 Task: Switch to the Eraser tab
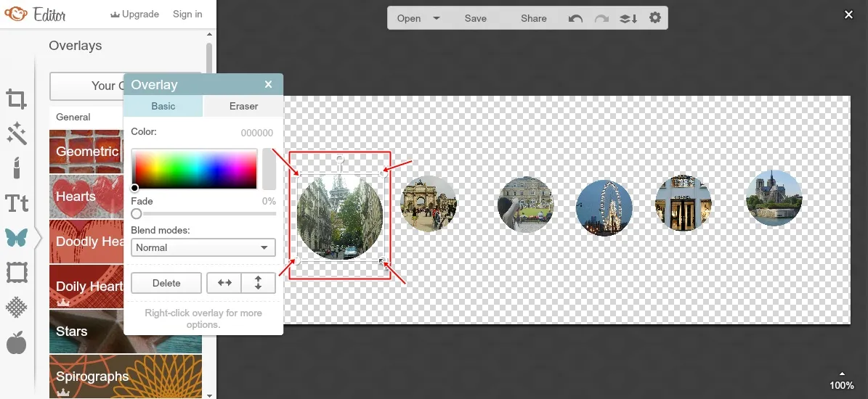tap(243, 106)
